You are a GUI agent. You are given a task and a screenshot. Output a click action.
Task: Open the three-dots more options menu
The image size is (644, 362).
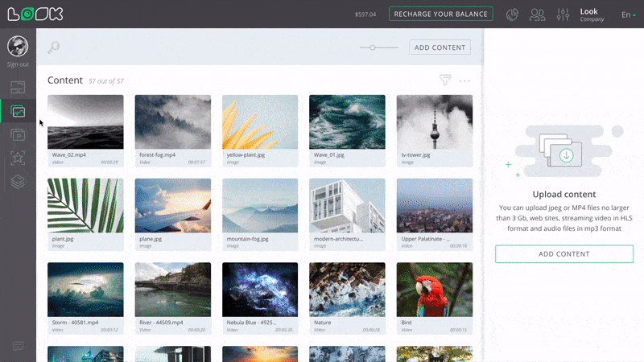464,80
